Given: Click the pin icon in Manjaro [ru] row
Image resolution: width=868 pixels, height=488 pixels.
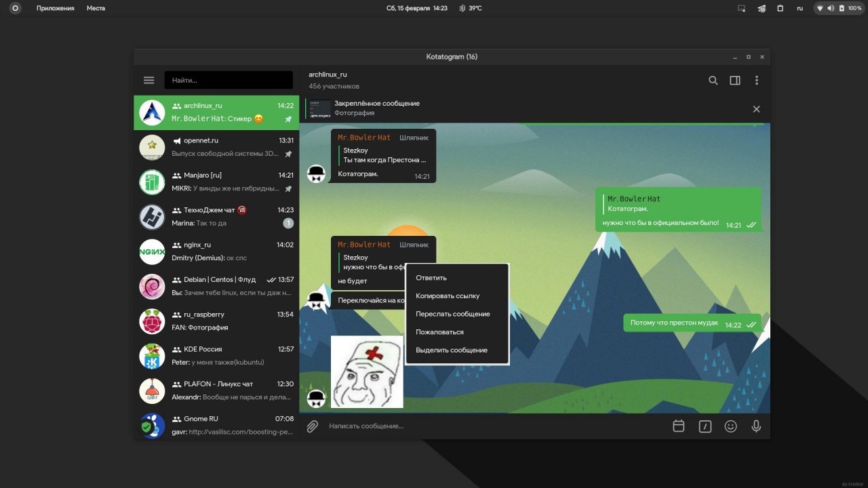Looking at the screenshot, I should coord(288,188).
